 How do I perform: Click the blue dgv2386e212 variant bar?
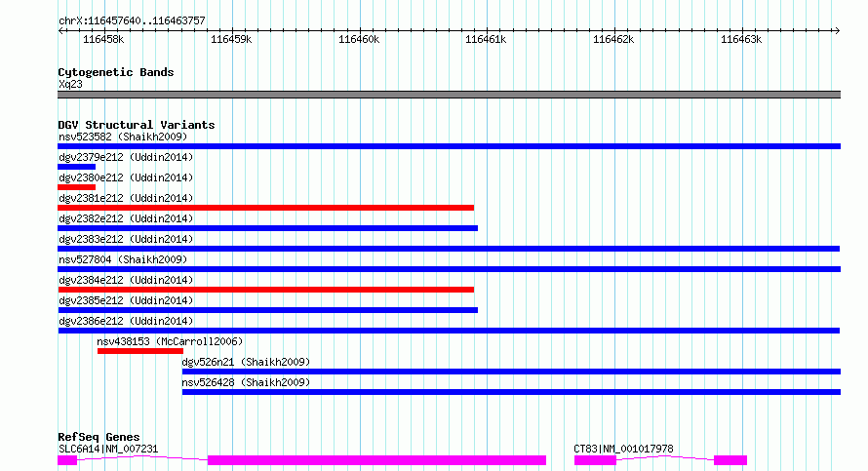449,331
